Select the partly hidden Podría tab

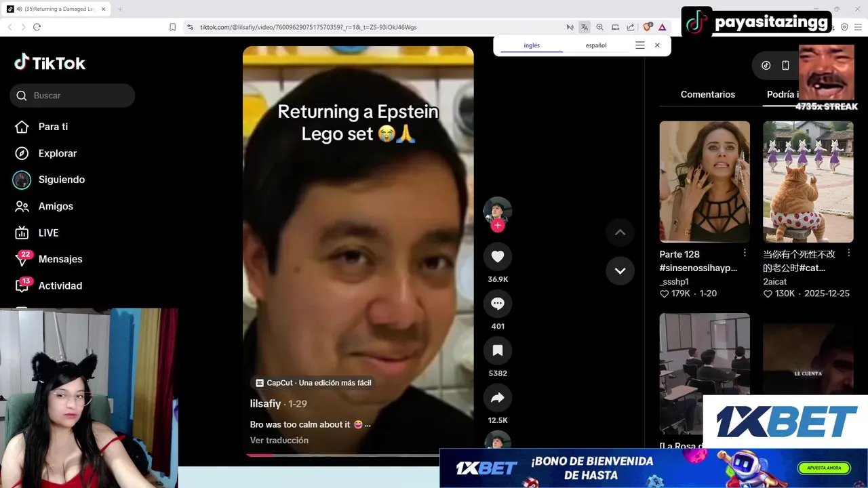(x=783, y=94)
